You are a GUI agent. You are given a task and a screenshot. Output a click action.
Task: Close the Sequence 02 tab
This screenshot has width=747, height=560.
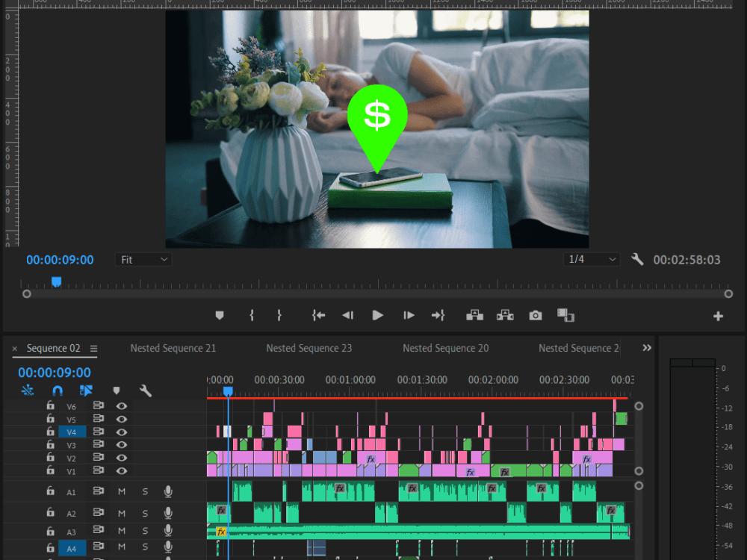[x=15, y=349]
